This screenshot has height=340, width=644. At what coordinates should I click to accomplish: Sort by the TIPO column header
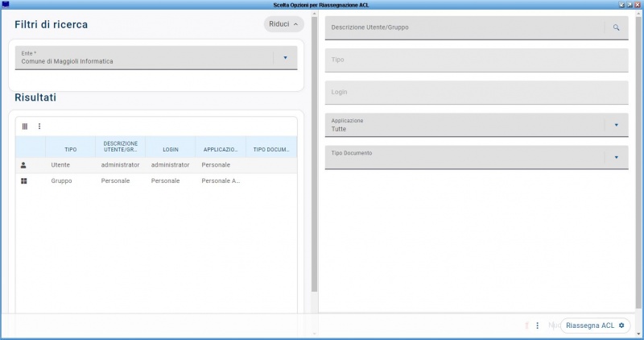click(71, 149)
